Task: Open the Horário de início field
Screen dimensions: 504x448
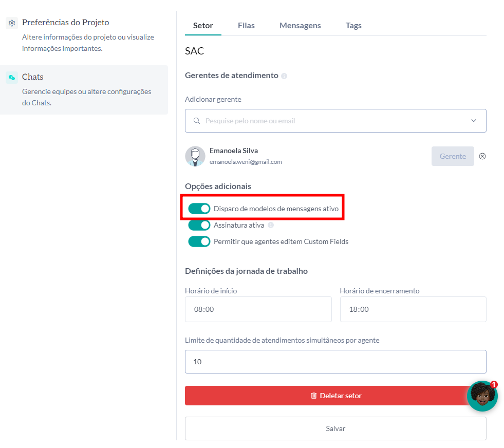Action: pyautogui.click(x=258, y=309)
